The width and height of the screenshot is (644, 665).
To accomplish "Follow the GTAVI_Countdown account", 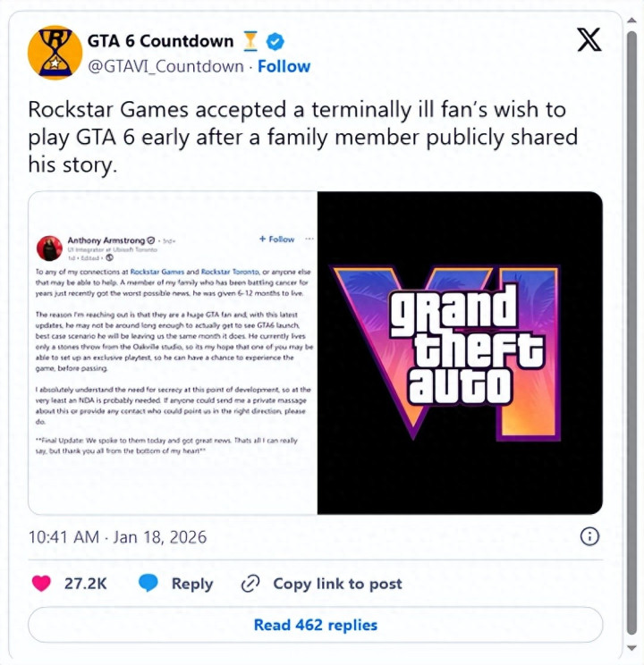I will [284, 66].
